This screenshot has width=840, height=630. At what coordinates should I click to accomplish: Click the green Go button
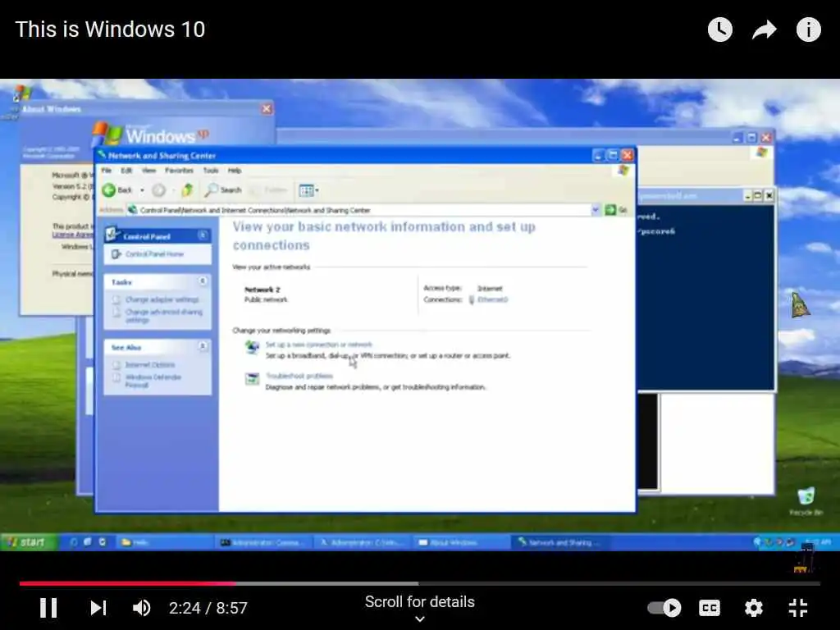pyautogui.click(x=616, y=210)
